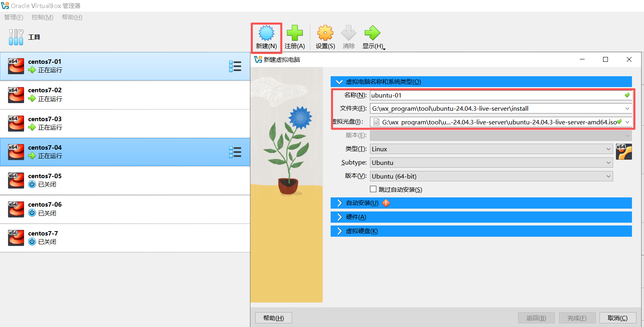Open the Show (显示) dropdown arrow
Image resolution: width=644 pixels, height=327 pixels.
(384, 48)
